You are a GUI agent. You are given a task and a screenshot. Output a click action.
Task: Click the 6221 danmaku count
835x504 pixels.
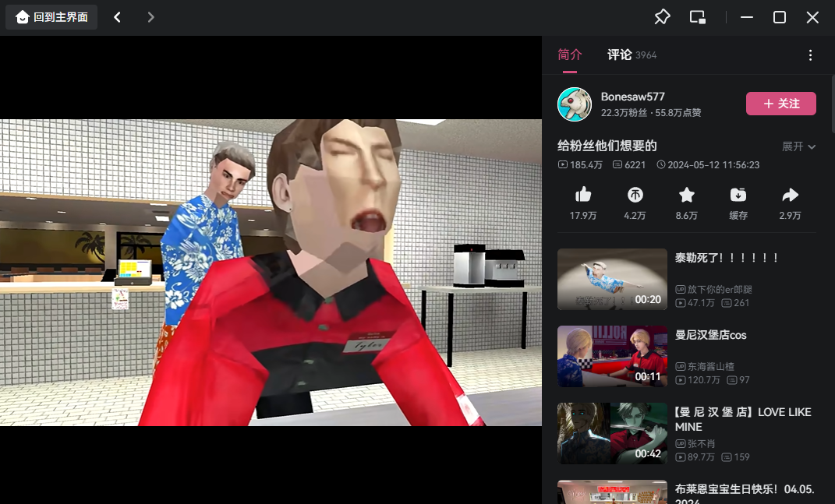coord(629,165)
